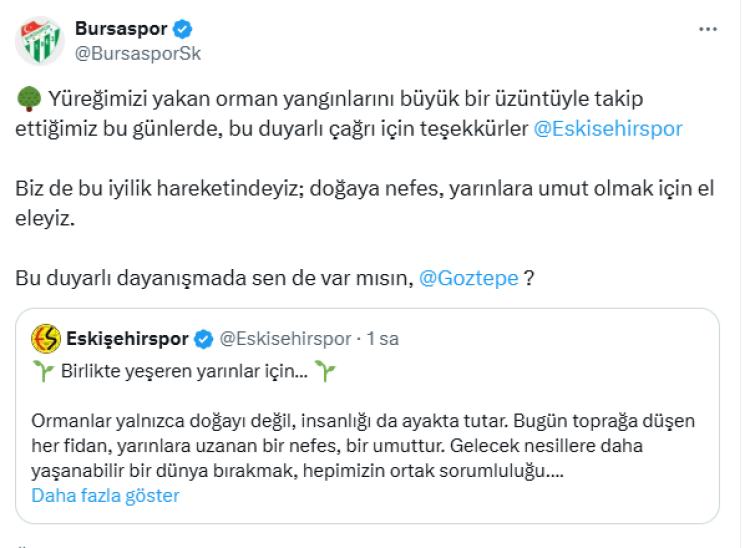Click the Bursaspor profile avatar
This screenshot has width=750, height=548.
[39, 41]
